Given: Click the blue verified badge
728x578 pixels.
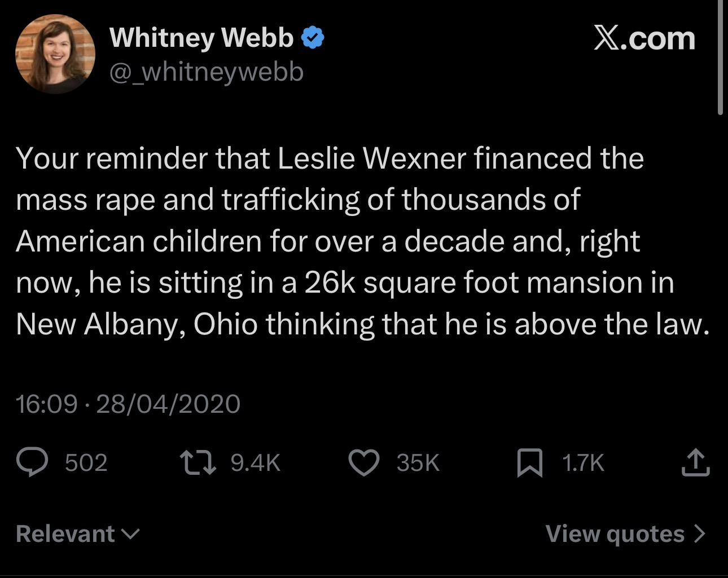Looking at the screenshot, I should tap(312, 38).
